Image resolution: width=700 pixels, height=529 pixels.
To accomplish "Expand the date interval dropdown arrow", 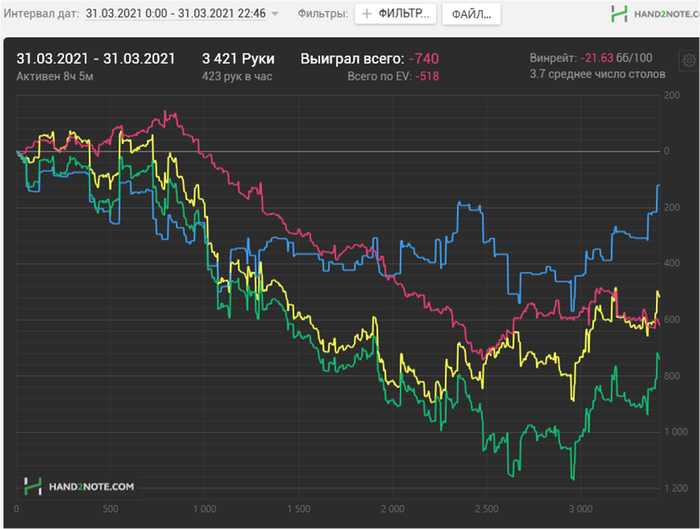I will (x=274, y=15).
